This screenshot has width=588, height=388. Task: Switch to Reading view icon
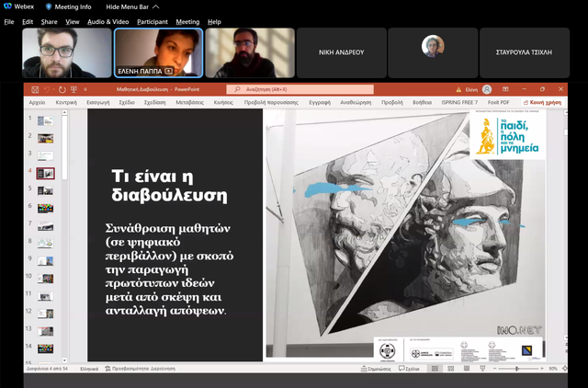pyautogui.click(x=467, y=369)
